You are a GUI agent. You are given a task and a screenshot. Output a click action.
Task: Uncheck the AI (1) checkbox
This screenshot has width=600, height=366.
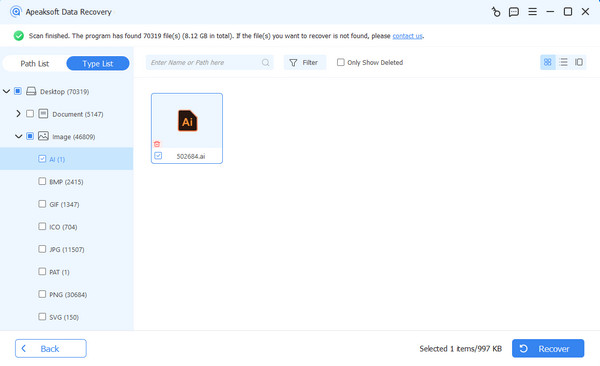(42, 159)
